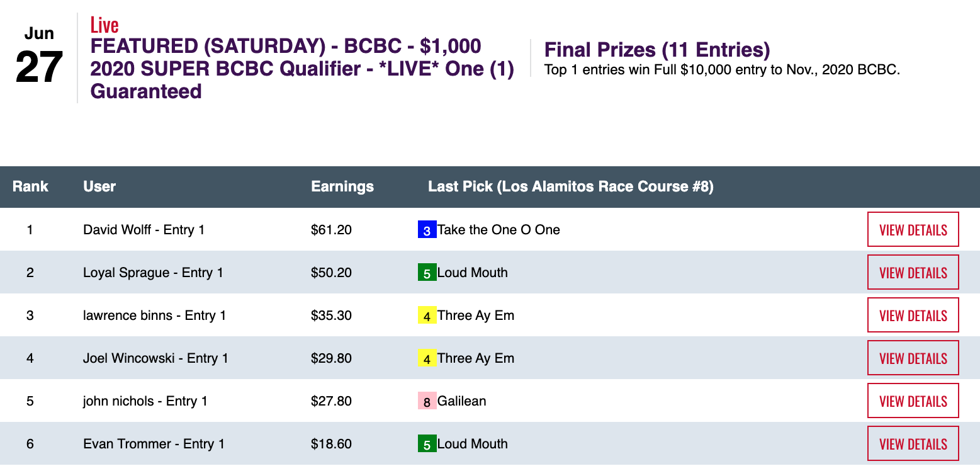Screen dimensions: 980x466
Task: Click green 5 badge in Evan Trommer row
Action: [x=427, y=445]
